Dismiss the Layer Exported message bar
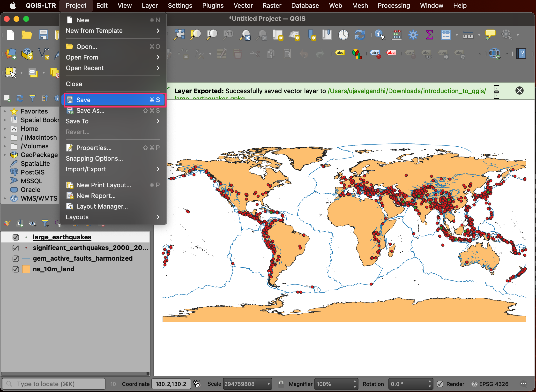The width and height of the screenshot is (536, 392). coord(519,91)
